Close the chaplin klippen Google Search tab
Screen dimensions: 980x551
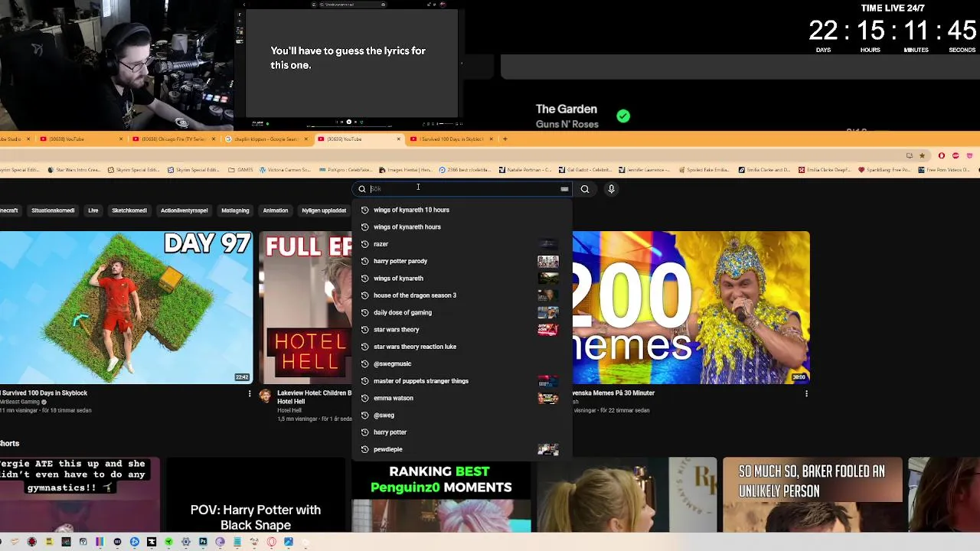tap(305, 139)
